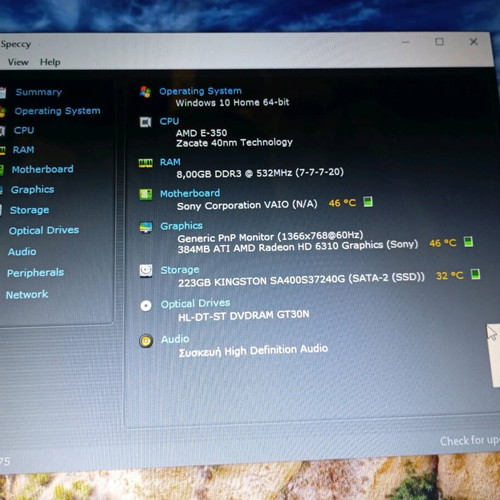The width and height of the screenshot is (500, 500).
Task: Click the Summary sidebar clipboard icon
Action: (x=3, y=92)
